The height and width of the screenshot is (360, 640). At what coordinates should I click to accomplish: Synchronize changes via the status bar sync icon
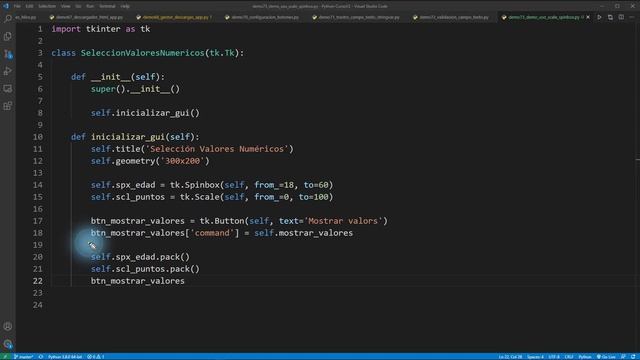41,357
